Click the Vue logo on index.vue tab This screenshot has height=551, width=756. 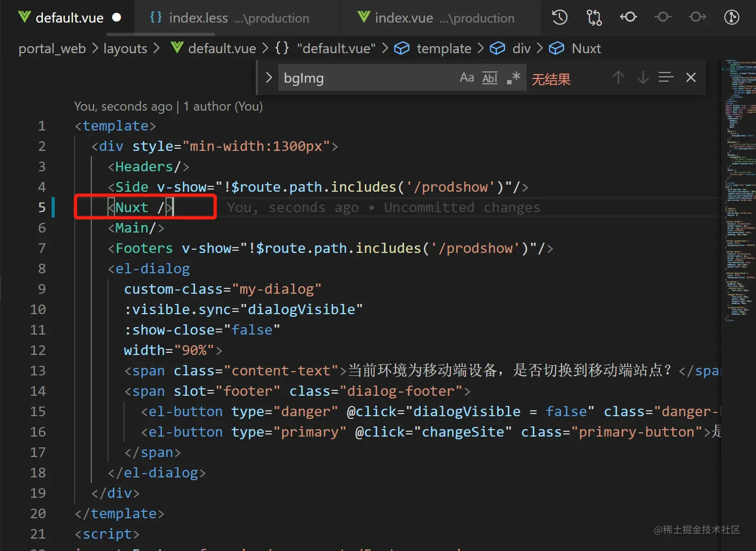[364, 17]
